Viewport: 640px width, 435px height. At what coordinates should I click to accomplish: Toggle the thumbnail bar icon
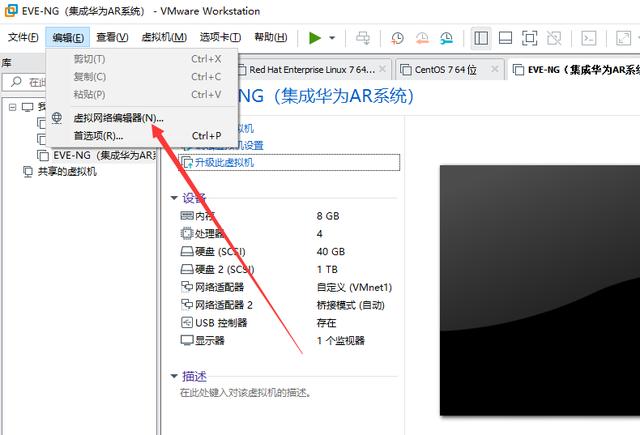click(x=505, y=38)
